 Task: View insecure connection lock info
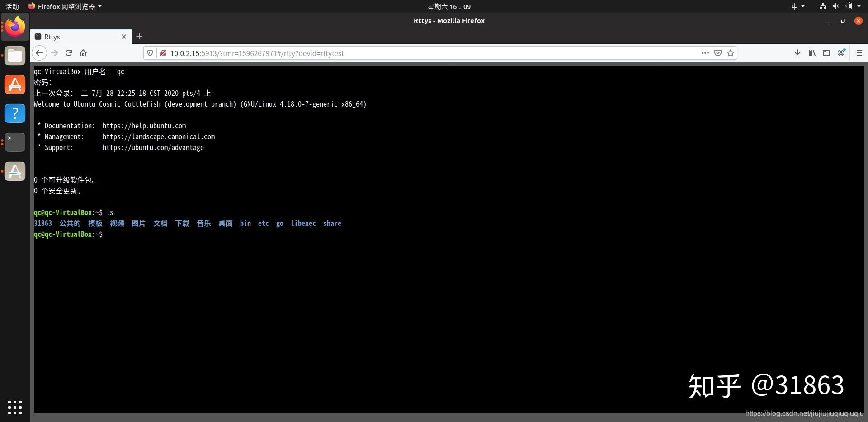click(x=163, y=53)
